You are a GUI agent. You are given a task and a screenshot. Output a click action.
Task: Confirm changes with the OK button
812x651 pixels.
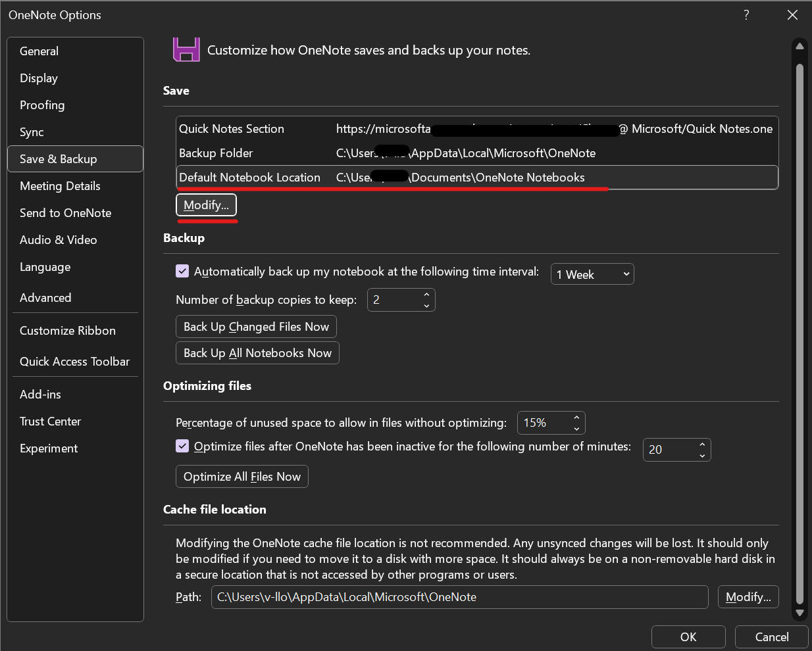[688, 637]
